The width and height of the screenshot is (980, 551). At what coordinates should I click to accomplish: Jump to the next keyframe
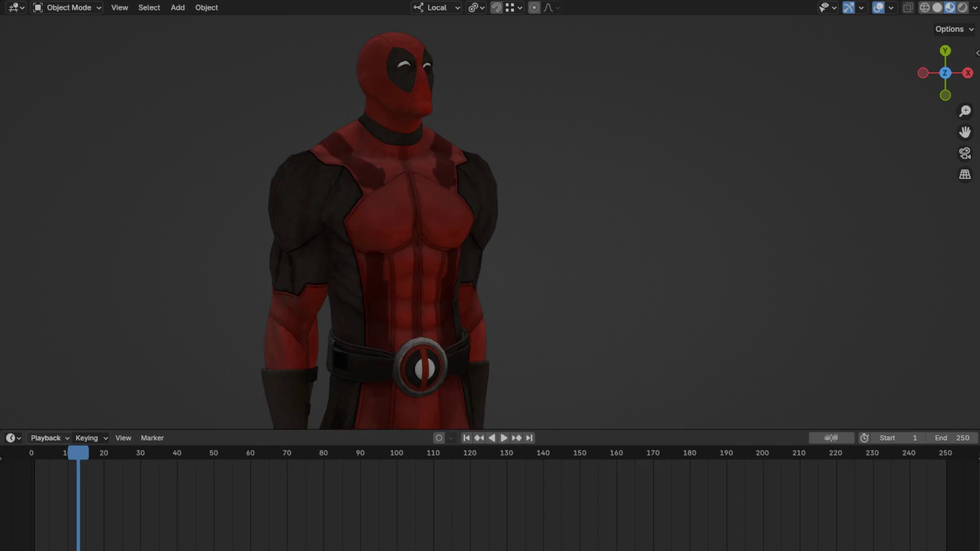(x=517, y=438)
